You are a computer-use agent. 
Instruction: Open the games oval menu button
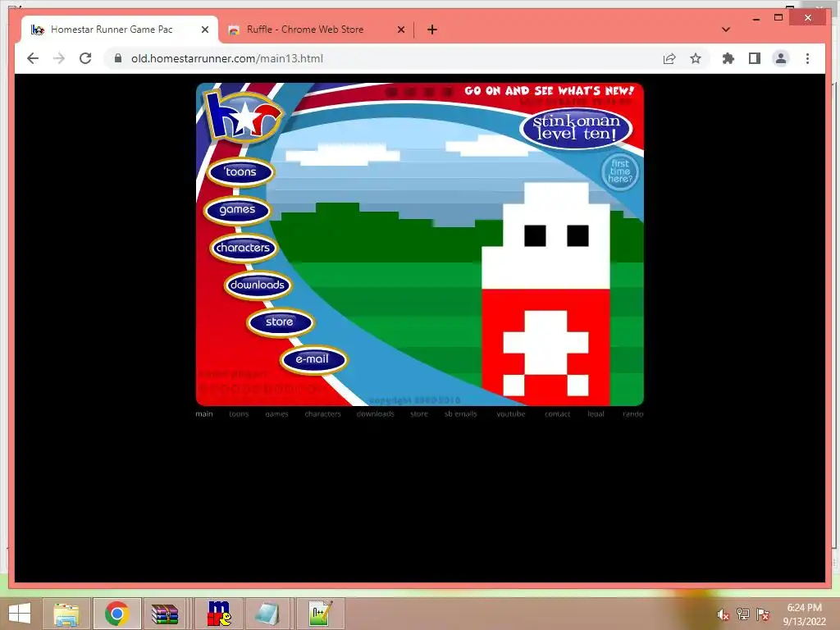[237, 209]
